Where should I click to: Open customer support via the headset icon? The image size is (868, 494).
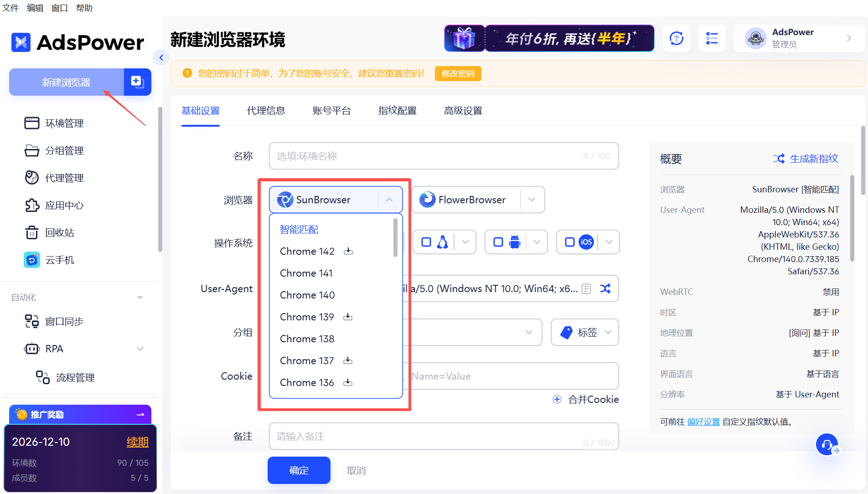(827, 444)
